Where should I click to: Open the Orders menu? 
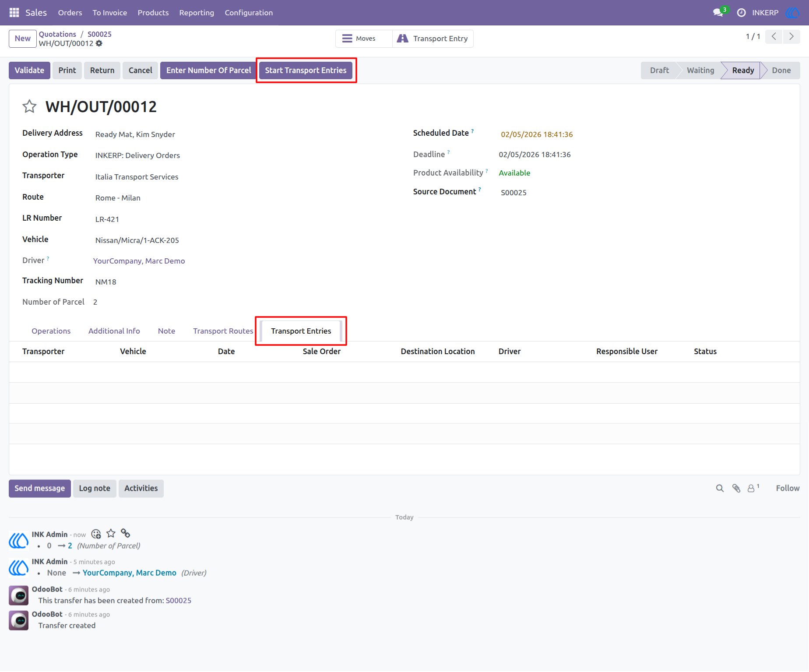[x=70, y=13]
